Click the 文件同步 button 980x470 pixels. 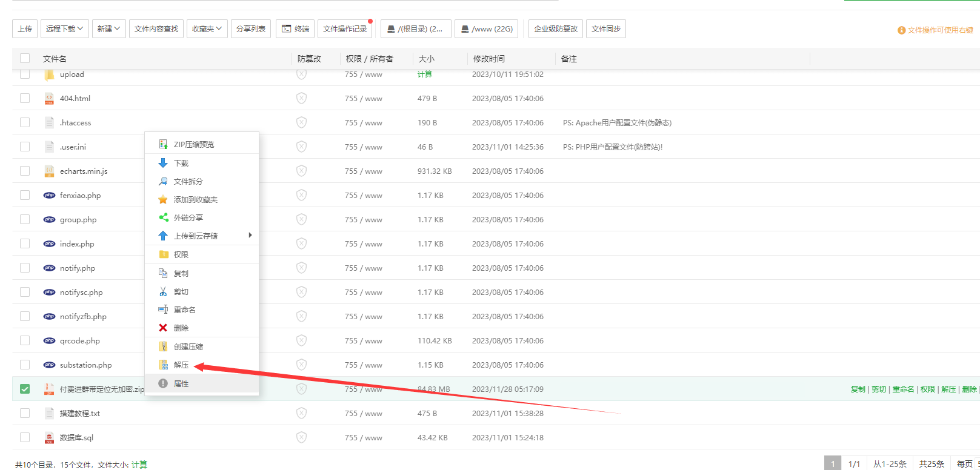[x=606, y=28]
